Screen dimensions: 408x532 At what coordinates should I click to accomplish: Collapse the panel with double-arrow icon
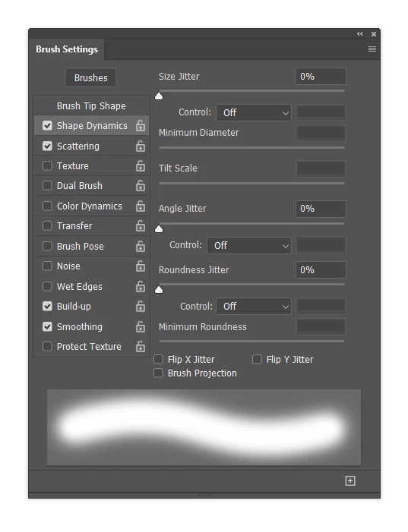click(x=360, y=34)
